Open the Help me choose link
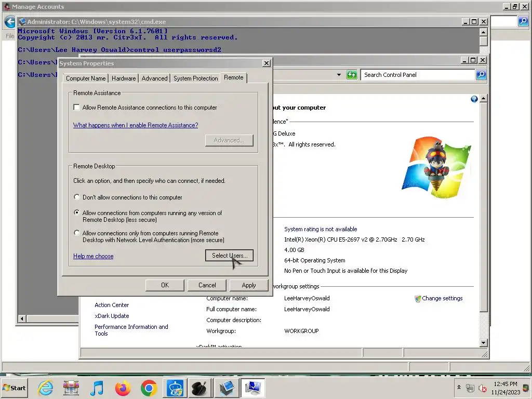The width and height of the screenshot is (532, 399). point(94,256)
